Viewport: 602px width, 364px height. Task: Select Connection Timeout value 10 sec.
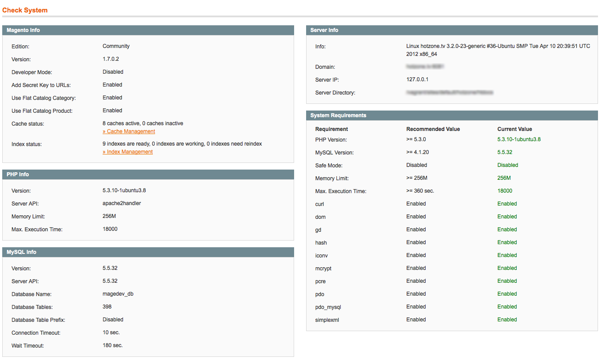111,332
